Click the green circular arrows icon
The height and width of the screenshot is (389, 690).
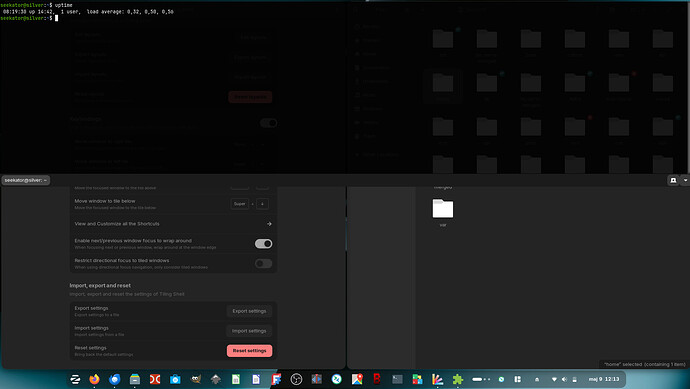coord(337,379)
